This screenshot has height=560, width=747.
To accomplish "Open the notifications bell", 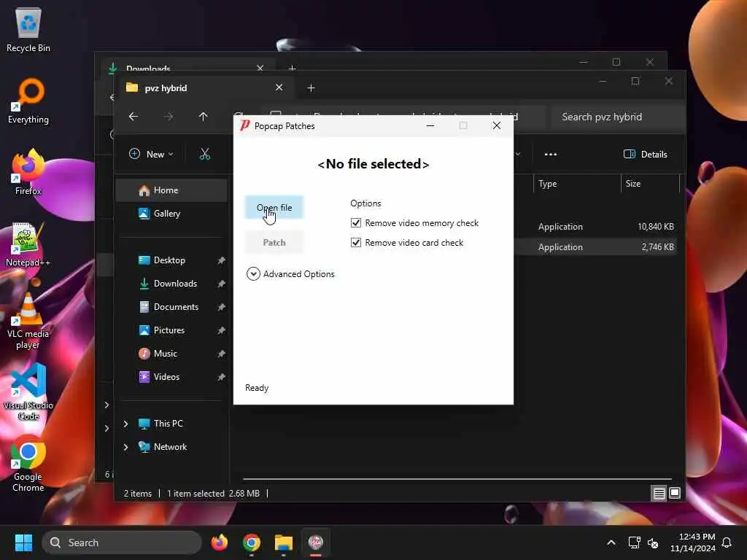I will 727,542.
